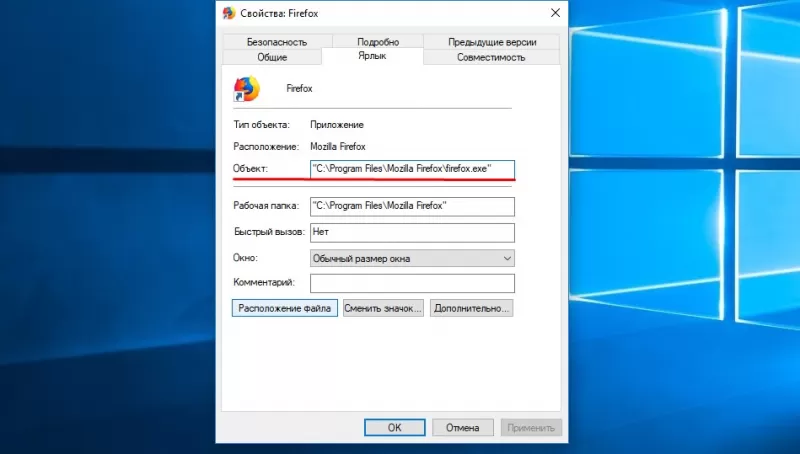
Task: Click the Отмена button
Action: [x=463, y=427]
